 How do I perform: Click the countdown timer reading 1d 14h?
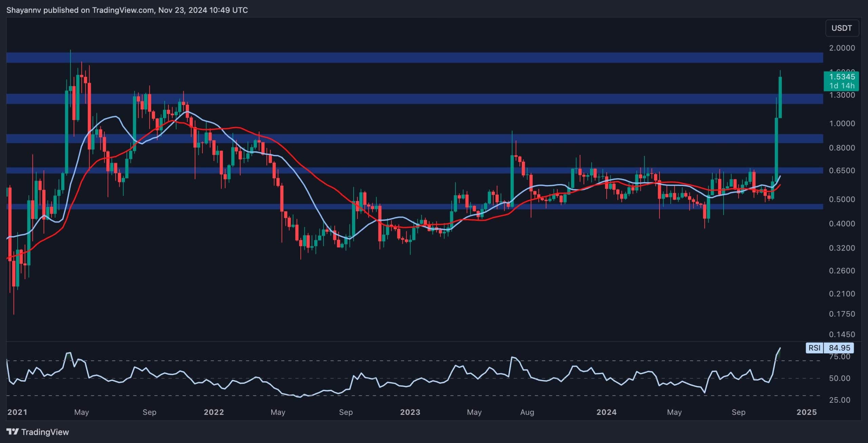842,86
